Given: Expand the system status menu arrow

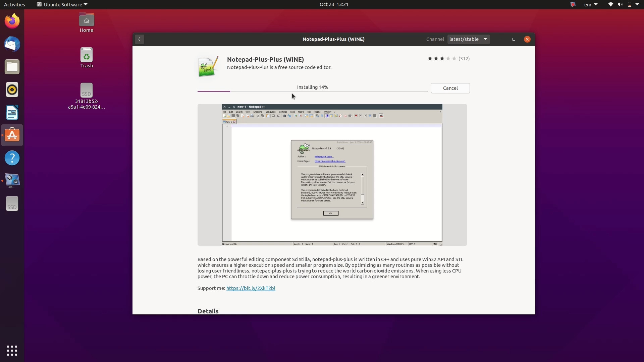Looking at the screenshot, I should coord(637,4).
